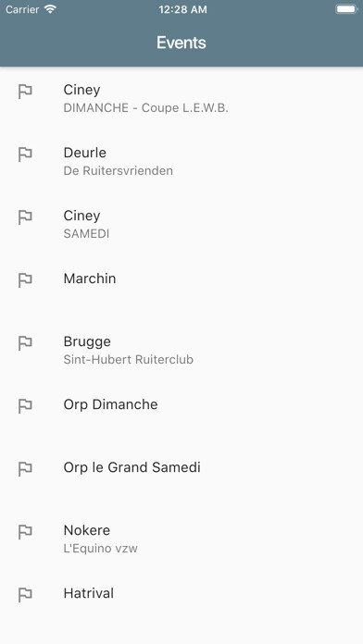The height and width of the screenshot is (644, 363).
Task: Tap flag icon next to Orp le Grand Samedi
Action: pyautogui.click(x=25, y=468)
